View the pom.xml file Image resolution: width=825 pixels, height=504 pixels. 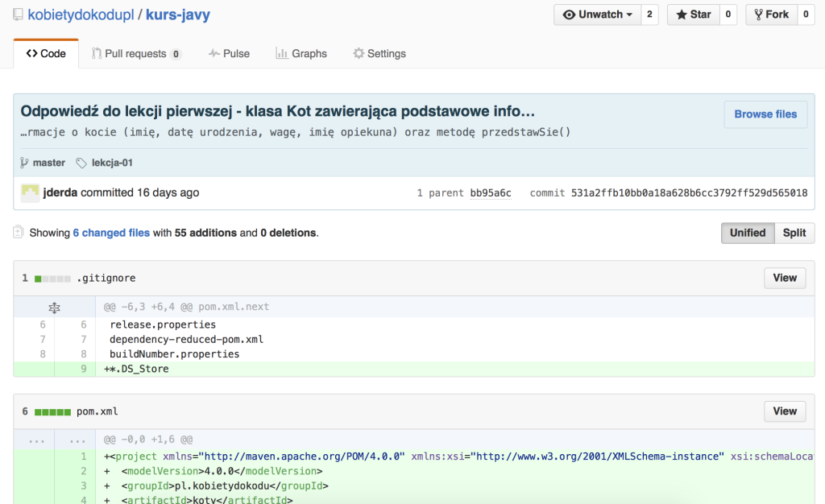[x=785, y=411]
